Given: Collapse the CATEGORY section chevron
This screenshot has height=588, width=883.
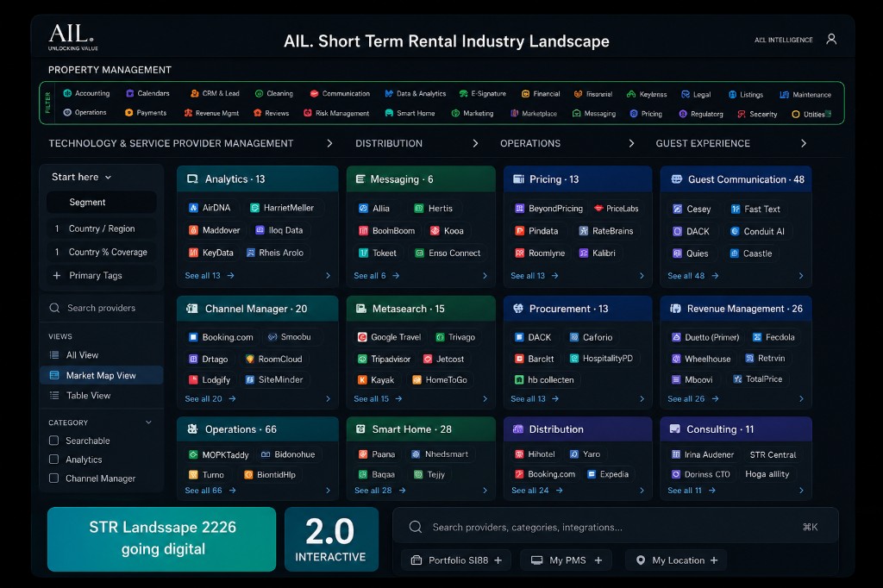Looking at the screenshot, I should 148,422.
